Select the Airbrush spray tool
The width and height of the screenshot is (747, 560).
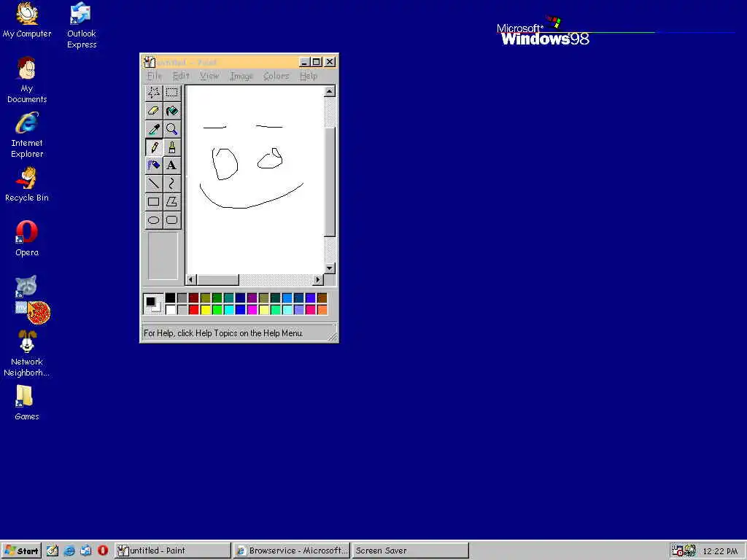click(153, 166)
